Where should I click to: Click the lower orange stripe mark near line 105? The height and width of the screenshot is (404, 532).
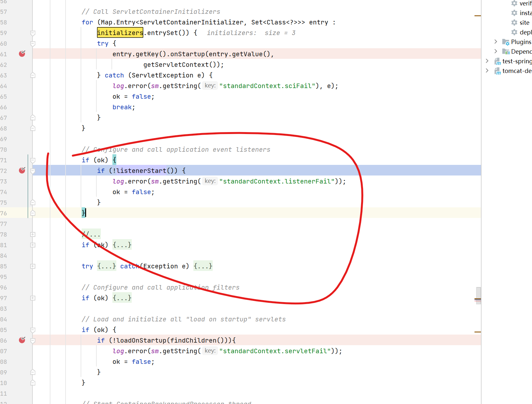[478, 332]
